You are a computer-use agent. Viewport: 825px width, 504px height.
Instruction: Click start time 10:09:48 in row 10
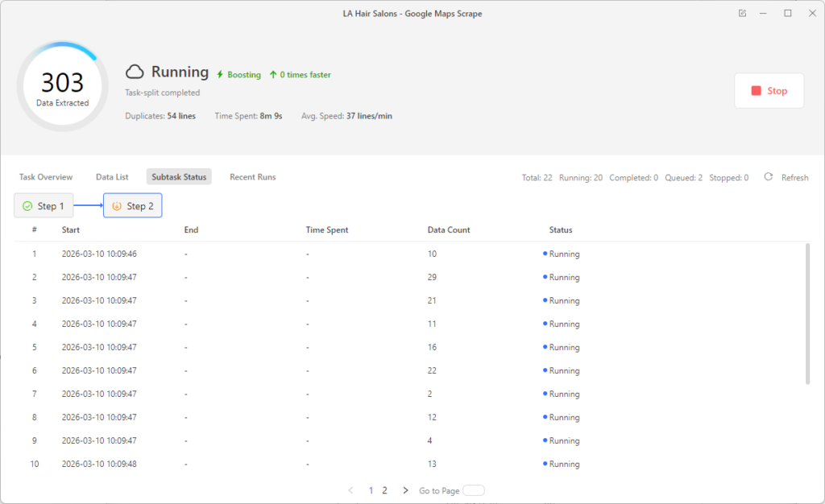99,464
